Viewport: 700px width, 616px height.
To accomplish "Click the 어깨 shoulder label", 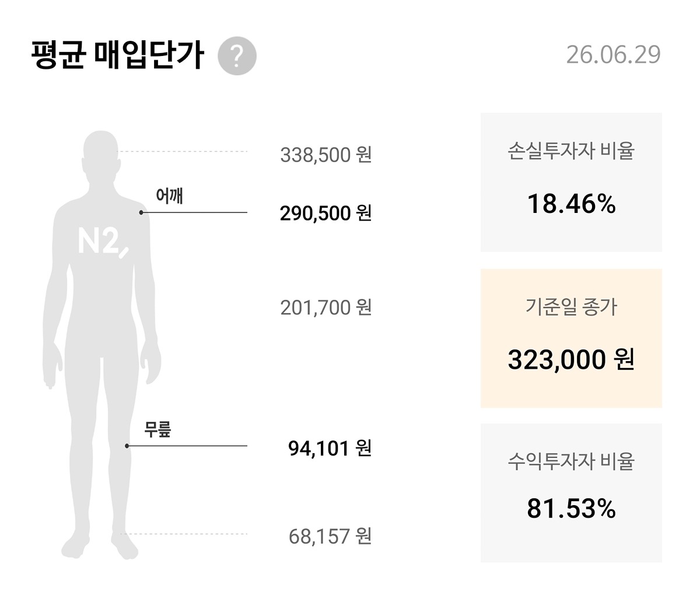I will pyautogui.click(x=169, y=196).
